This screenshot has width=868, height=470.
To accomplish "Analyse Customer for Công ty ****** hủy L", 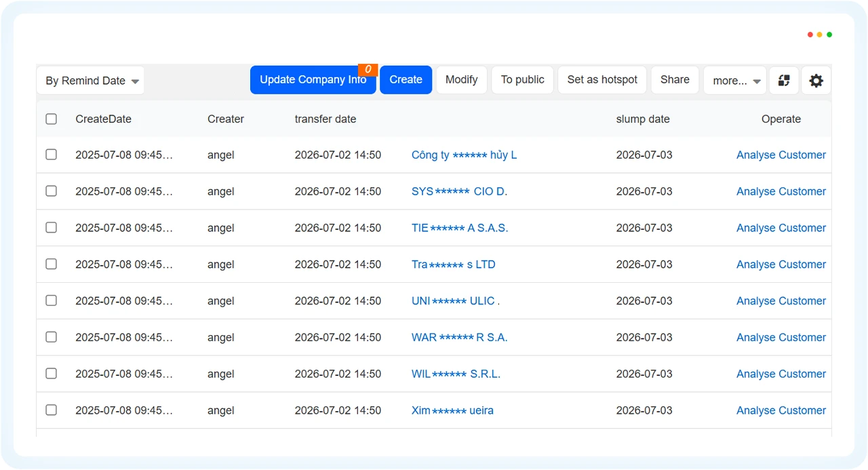I will coord(781,155).
